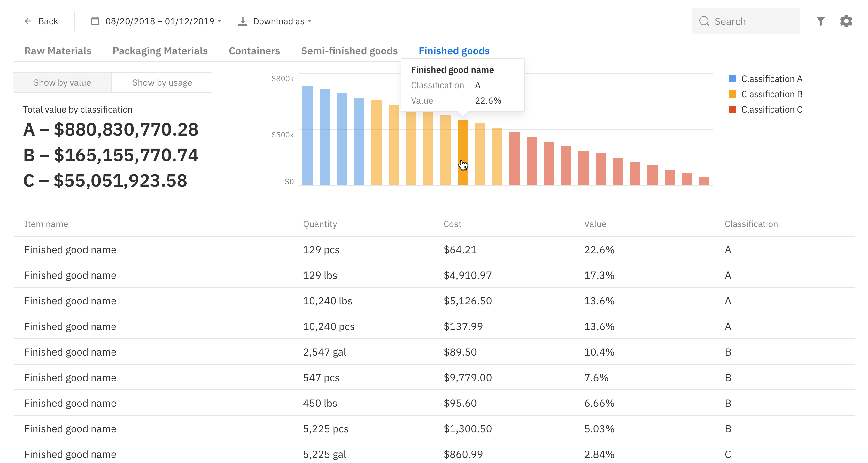This screenshot has width=868, height=463.
Task: Click the Classification C red legend swatch
Action: coord(732,110)
